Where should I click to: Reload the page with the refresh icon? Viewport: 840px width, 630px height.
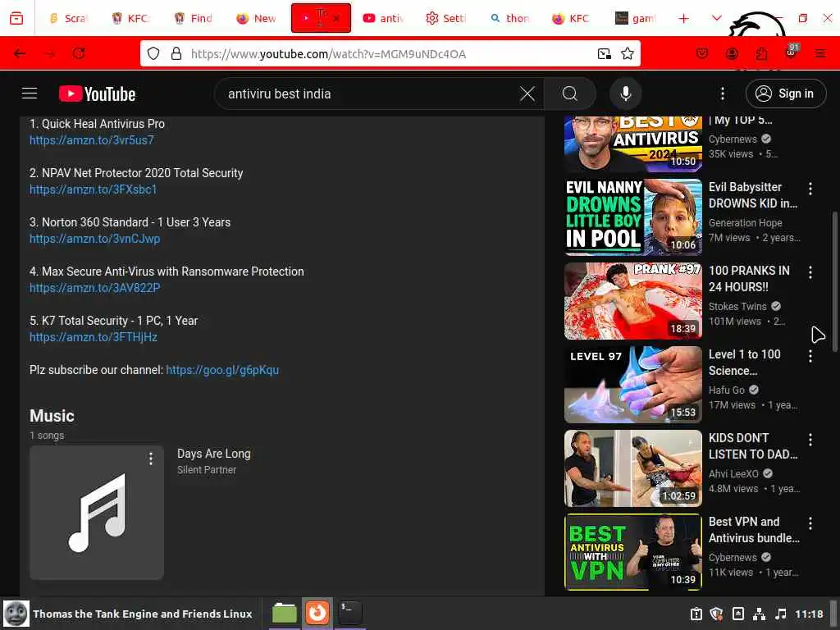coord(79,53)
